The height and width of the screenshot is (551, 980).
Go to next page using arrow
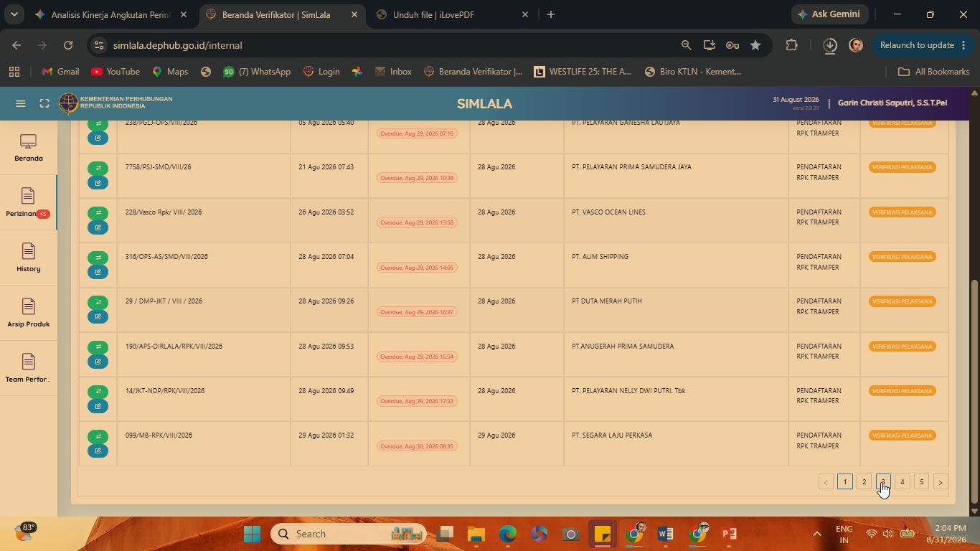point(941,482)
